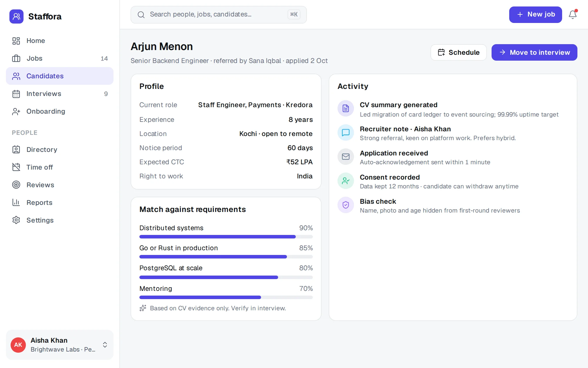Click the Time off calendar icon
This screenshot has height=368, width=588.
(x=16, y=167)
